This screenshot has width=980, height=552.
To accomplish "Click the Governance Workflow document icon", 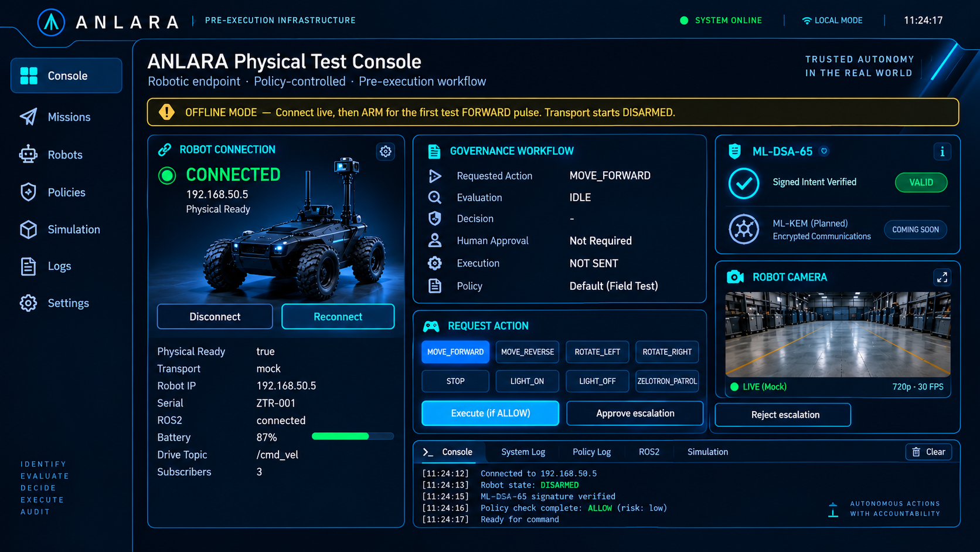I will click(434, 151).
